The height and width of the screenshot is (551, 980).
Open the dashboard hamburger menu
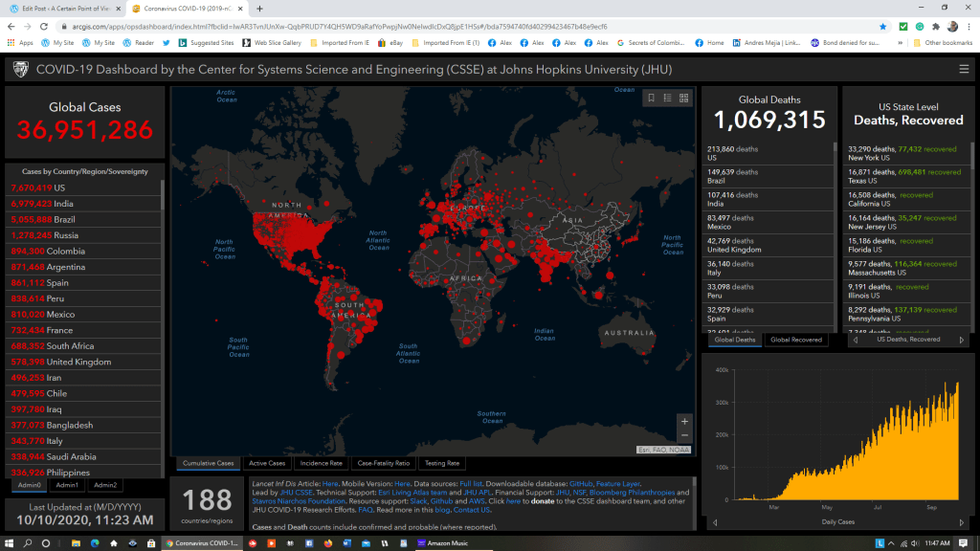(x=964, y=69)
